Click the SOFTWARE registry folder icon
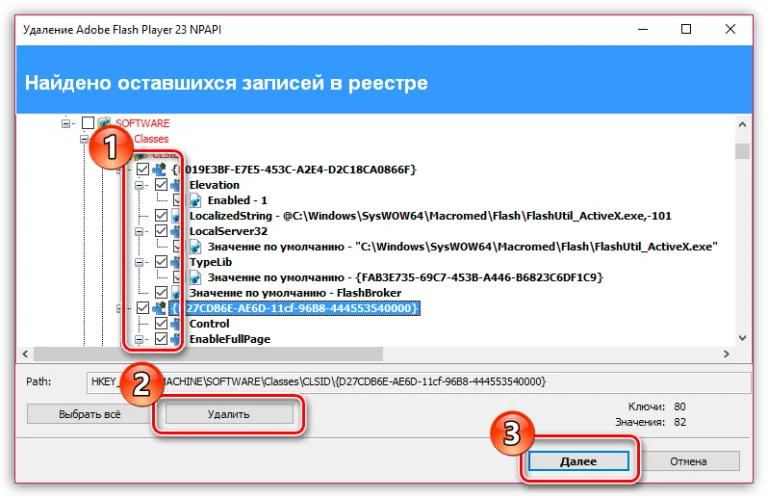The height and width of the screenshot is (498, 768). point(103,122)
